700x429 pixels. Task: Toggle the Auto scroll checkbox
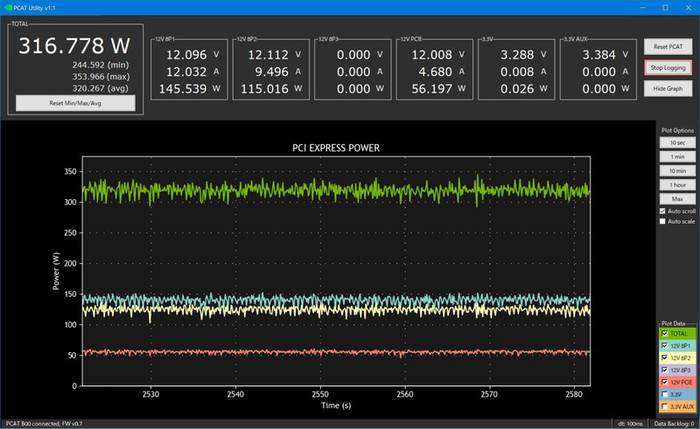[x=662, y=211]
